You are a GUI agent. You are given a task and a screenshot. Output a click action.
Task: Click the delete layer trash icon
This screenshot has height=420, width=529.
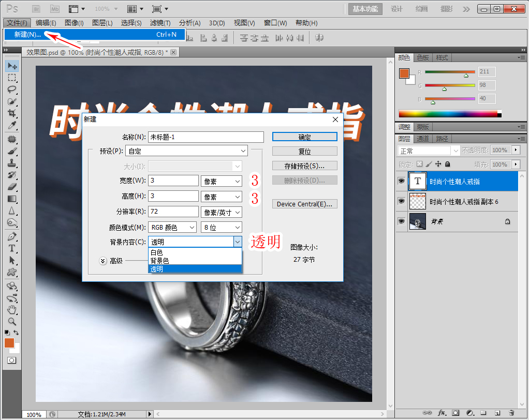point(511,413)
